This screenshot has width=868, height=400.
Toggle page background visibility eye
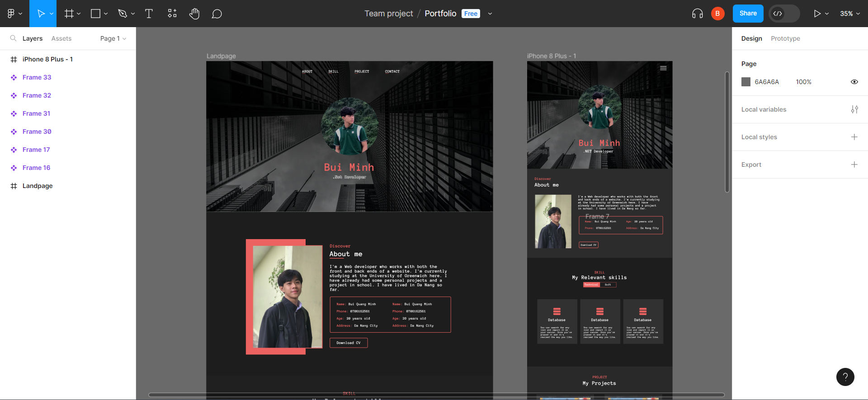(x=854, y=82)
